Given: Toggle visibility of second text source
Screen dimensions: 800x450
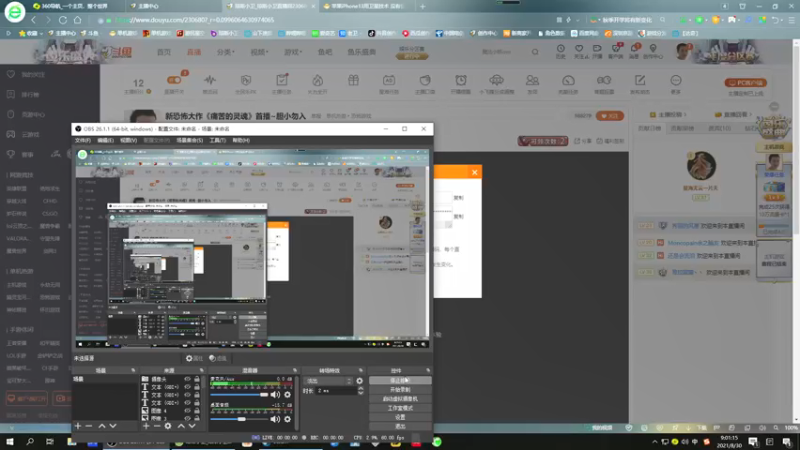Looking at the screenshot, I should click(x=187, y=394).
